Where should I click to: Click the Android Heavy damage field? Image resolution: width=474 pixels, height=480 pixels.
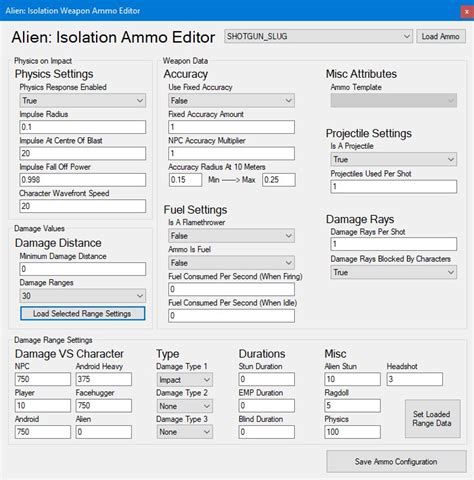pyautogui.click(x=104, y=379)
